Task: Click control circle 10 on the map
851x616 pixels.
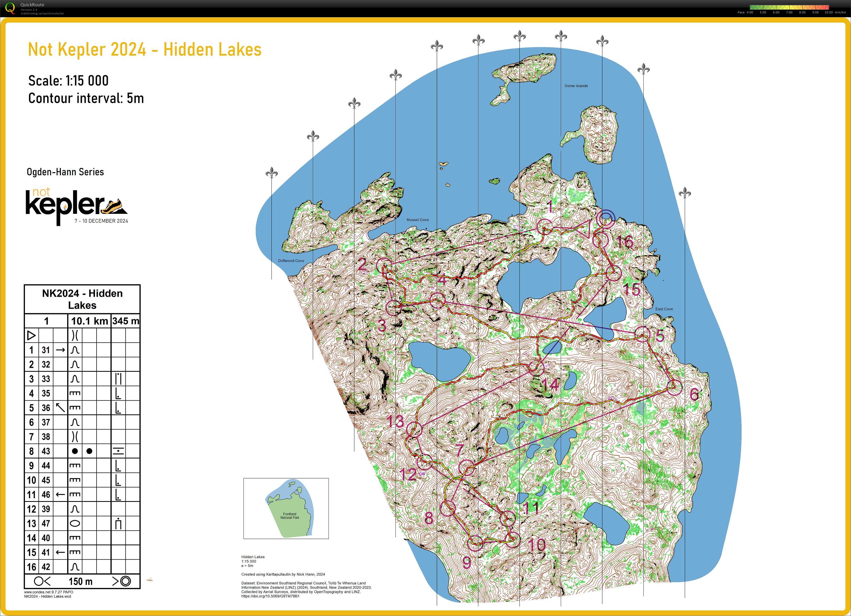Action: click(x=513, y=540)
